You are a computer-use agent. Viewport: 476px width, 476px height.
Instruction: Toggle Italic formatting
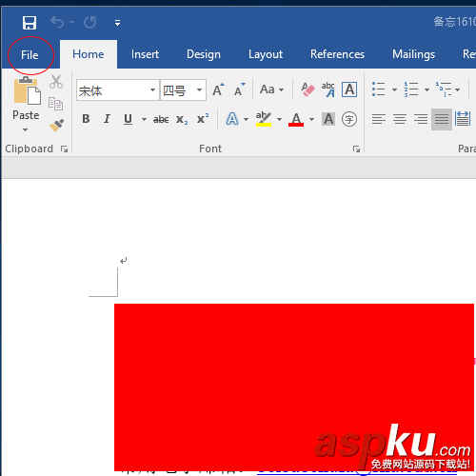(x=107, y=119)
